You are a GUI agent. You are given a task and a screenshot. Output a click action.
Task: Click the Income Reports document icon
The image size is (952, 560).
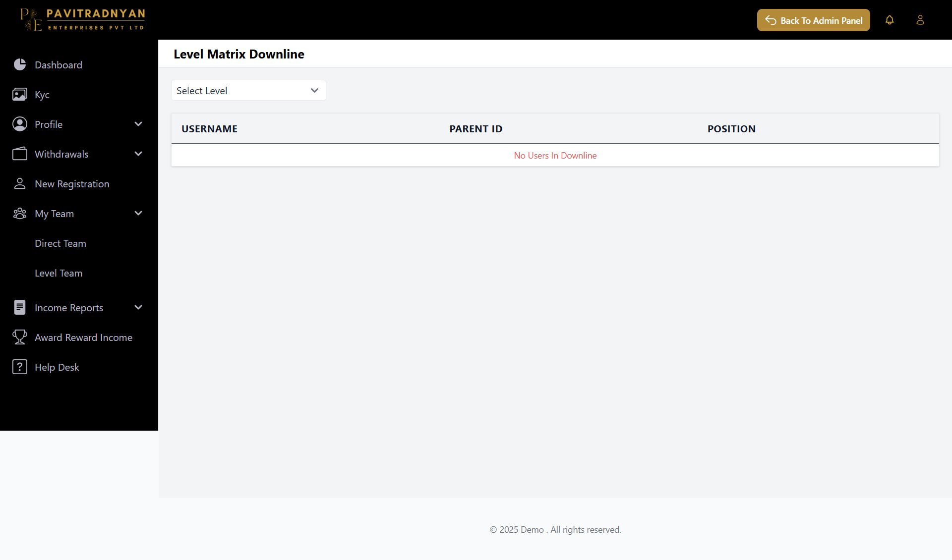pos(20,307)
